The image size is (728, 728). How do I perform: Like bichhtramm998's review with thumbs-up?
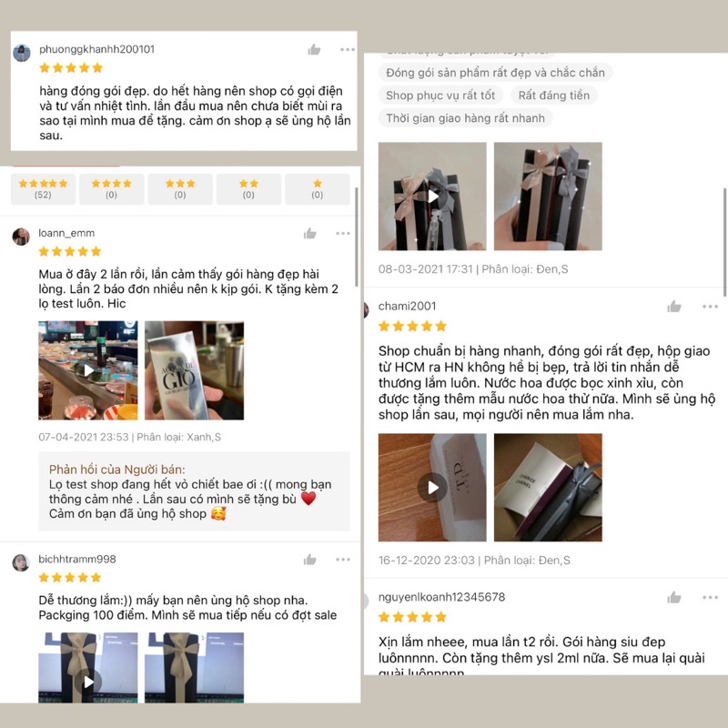(310, 560)
